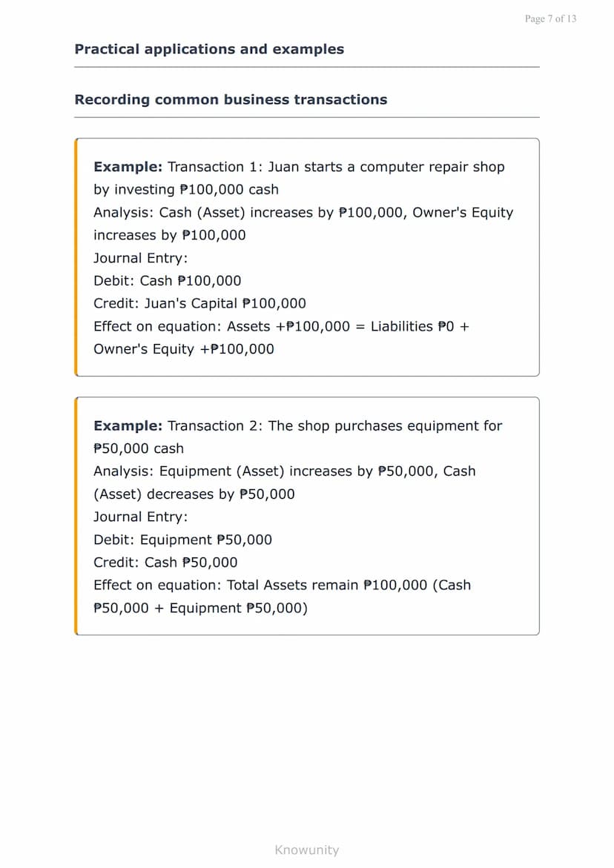
Task: Click the 'Practical applications and examples' heading
Action: pyautogui.click(x=209, y=49)
